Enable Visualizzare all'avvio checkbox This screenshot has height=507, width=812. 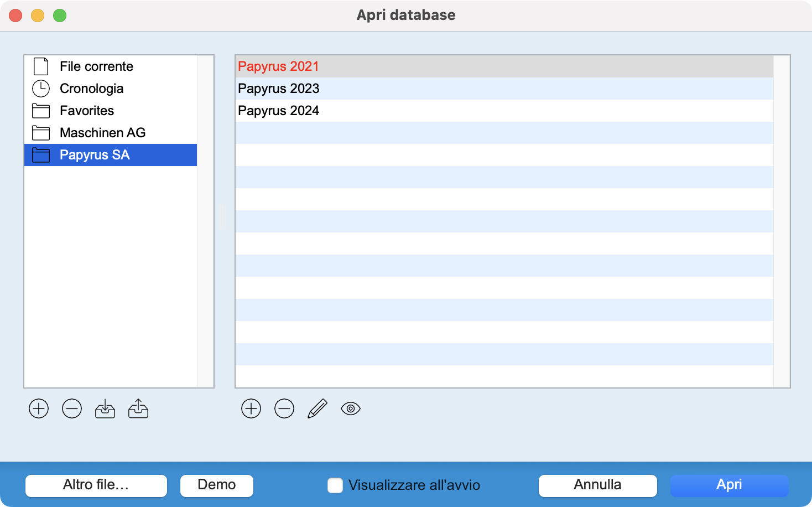tap(335, 485)
